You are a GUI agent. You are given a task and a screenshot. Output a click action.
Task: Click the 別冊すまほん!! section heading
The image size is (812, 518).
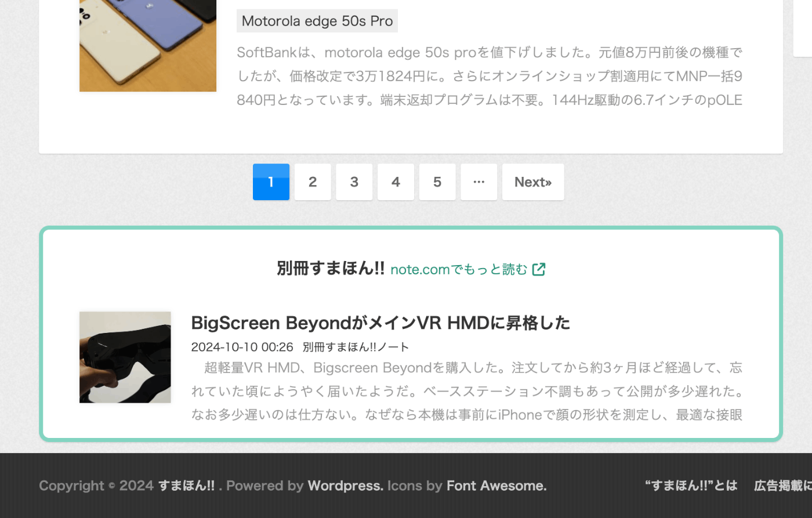(331, 268)
